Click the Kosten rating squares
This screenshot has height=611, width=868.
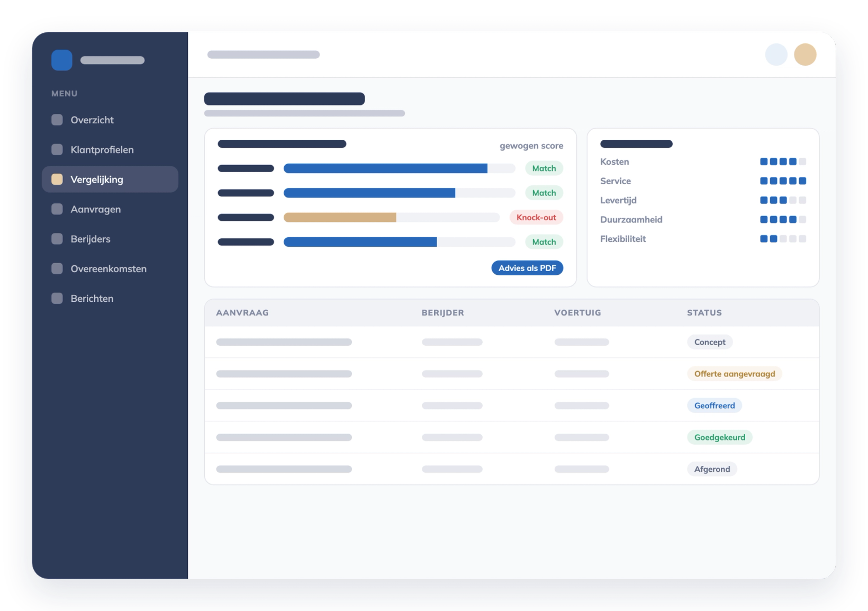point(783,161)
